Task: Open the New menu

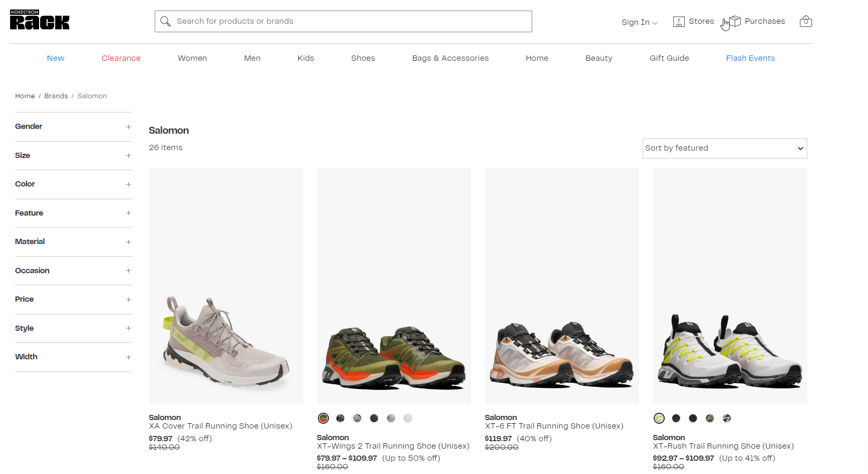Action: tap(55, 58)
